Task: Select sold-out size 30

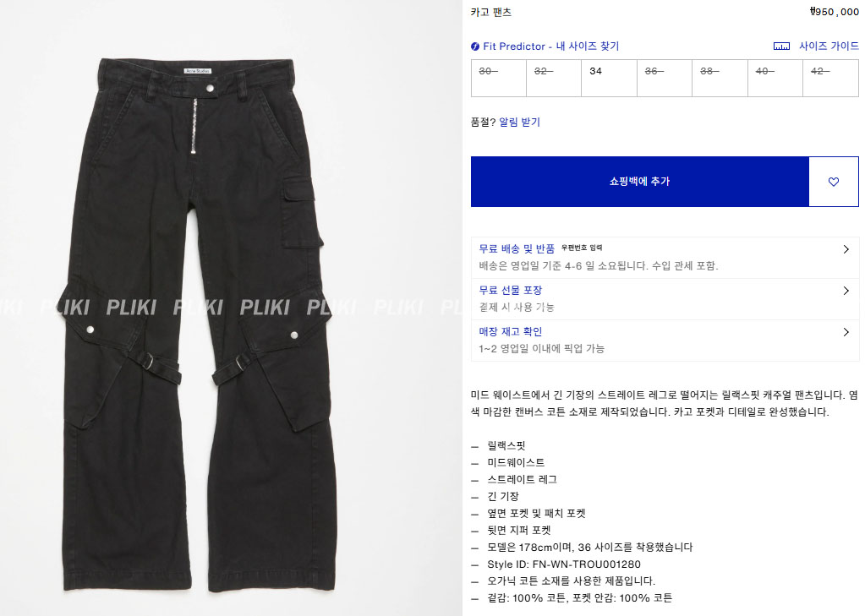Action: 499,79
